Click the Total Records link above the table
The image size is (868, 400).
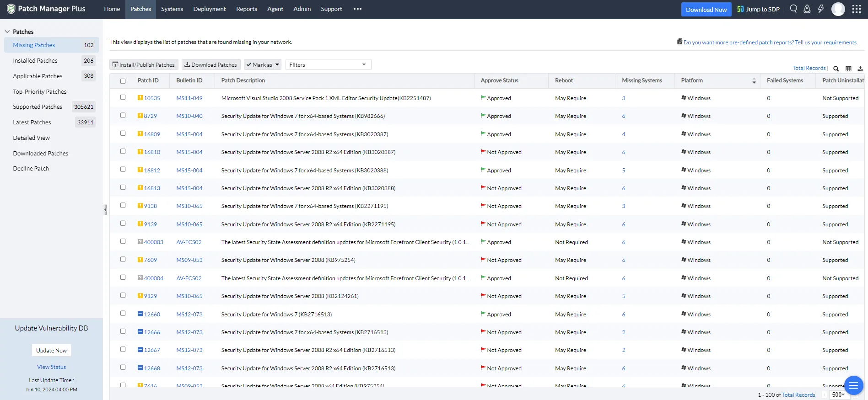pos(809,68)
